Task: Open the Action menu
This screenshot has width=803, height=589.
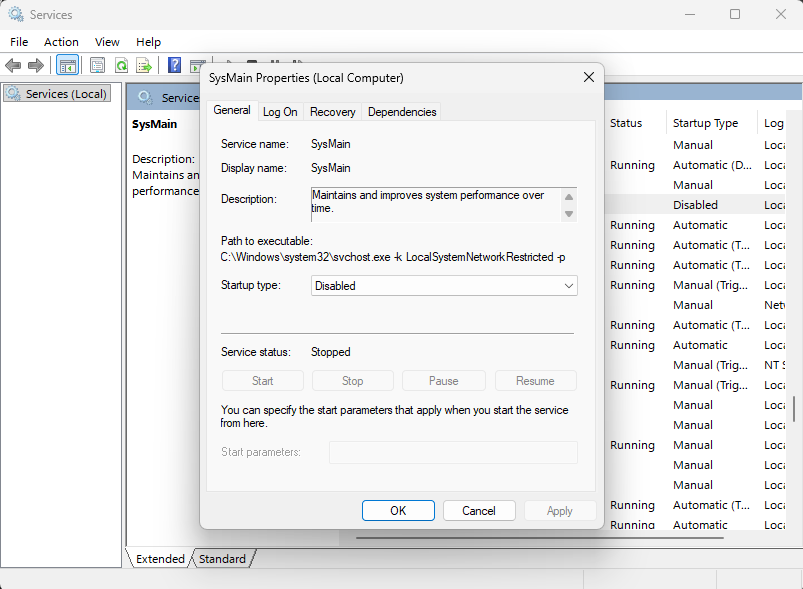Action: [61, 42]
